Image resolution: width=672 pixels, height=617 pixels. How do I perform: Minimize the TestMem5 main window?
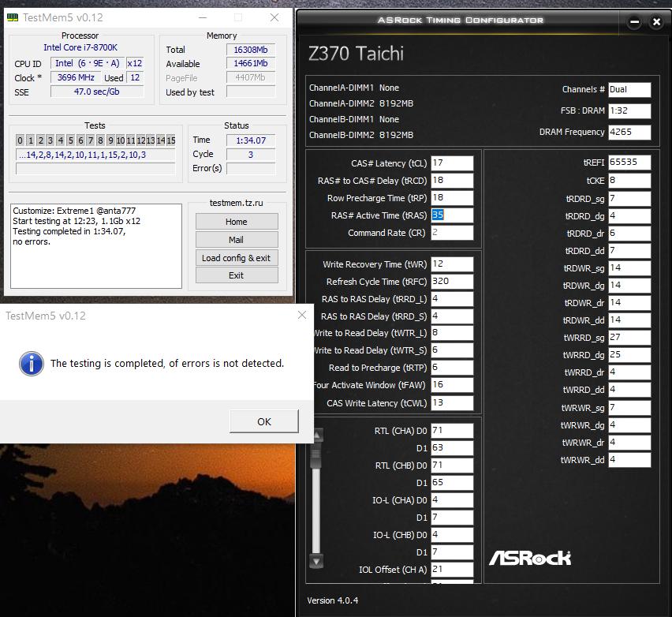pos(203,17)
